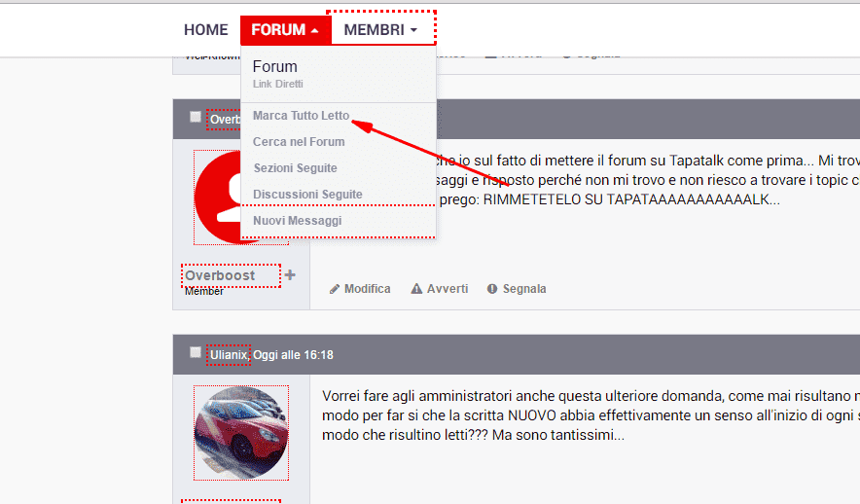The height and width of the screenshot is (504, 860).
Task: Tick the checkbox on Ulianix's post
Action: (196, 353)
